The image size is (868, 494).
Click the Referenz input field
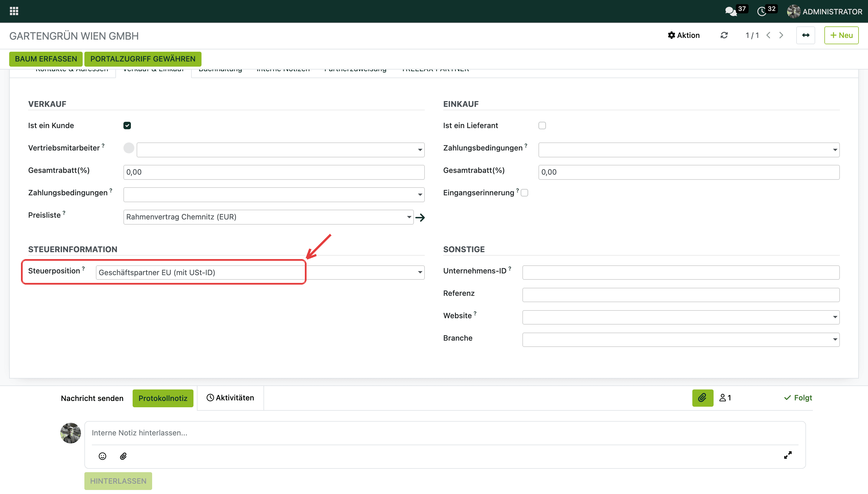(681, 295)
